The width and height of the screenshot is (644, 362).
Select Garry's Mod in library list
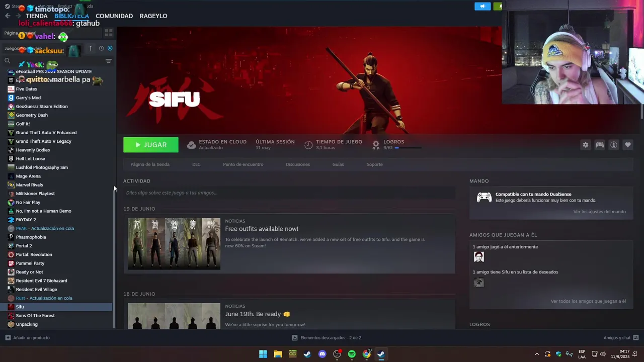28,98
